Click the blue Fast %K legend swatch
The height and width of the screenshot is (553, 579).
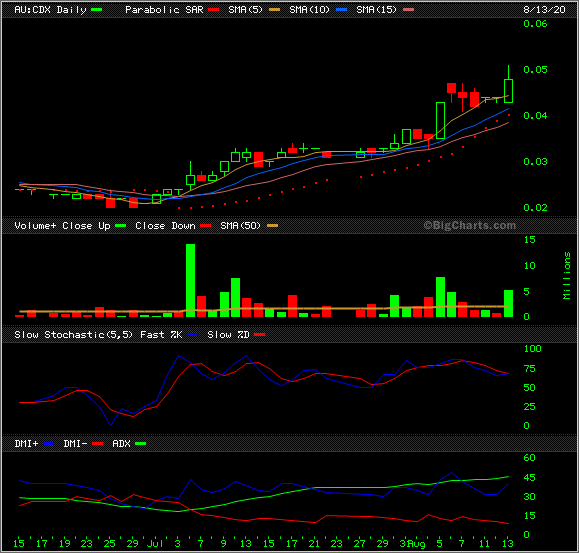coord(192,335)
